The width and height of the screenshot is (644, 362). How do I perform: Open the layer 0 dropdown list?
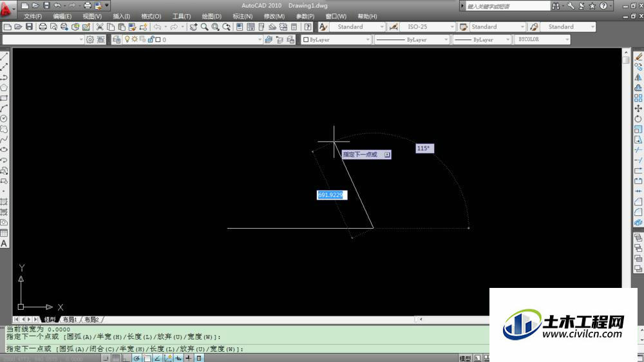tap(260, 39)
